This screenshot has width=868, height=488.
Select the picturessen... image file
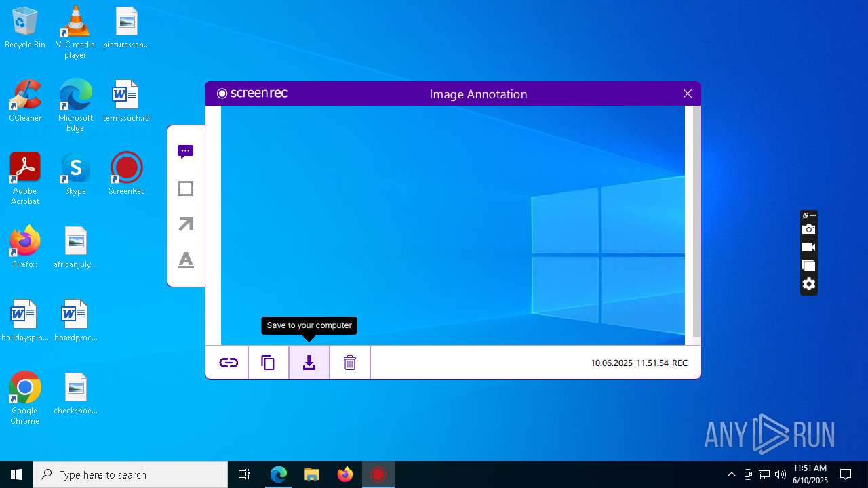click(126, 28)
